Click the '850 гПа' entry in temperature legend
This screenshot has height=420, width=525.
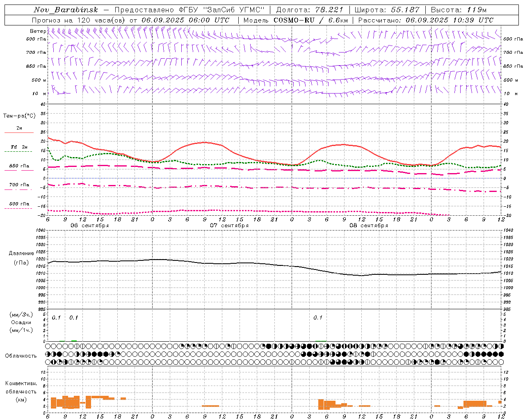point(19,166)
